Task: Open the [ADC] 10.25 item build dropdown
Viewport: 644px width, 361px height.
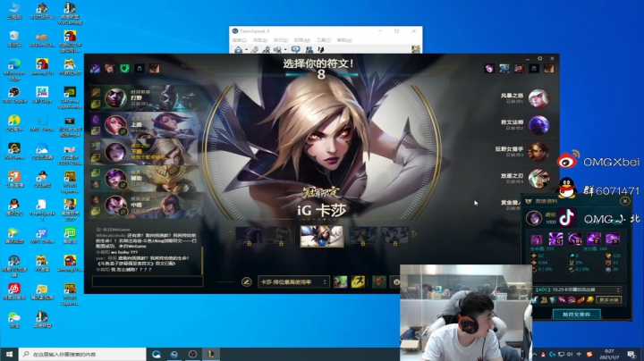Action: 576,290
